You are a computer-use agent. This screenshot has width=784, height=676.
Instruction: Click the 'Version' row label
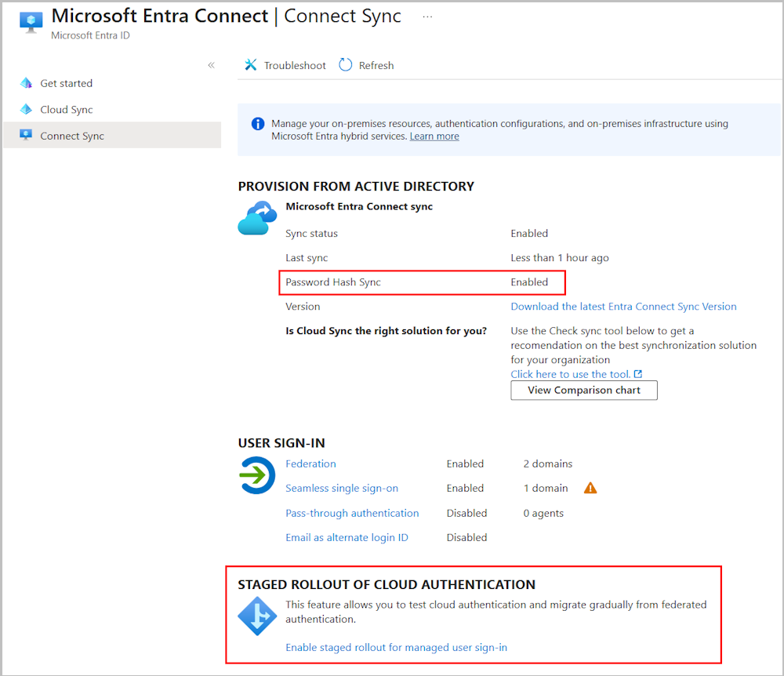tap(303, 307)
